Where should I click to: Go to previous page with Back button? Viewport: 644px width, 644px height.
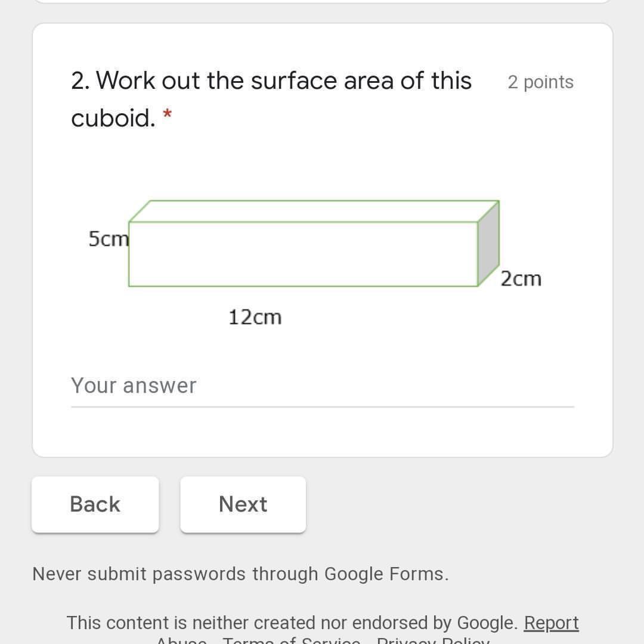tap(95, 504)
